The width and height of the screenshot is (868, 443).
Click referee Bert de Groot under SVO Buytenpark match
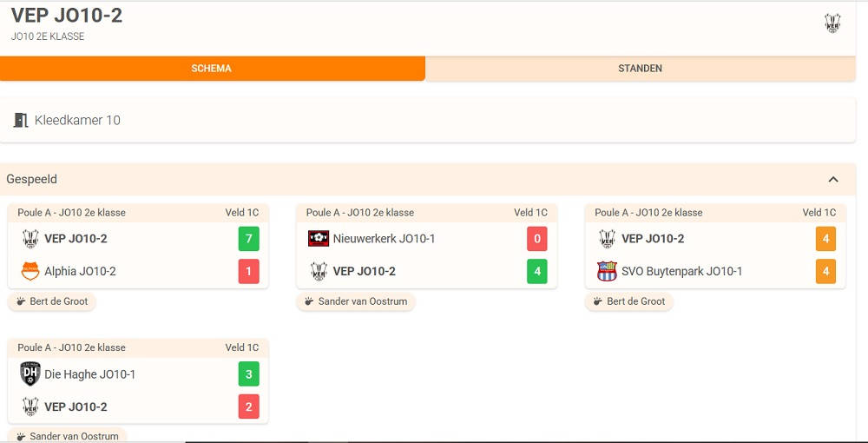coord(635,301)
